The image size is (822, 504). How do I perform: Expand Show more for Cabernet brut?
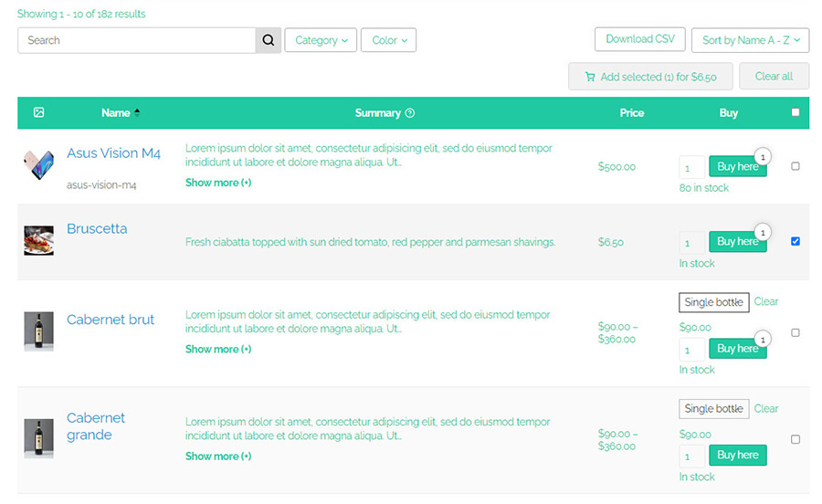(218, 350)
